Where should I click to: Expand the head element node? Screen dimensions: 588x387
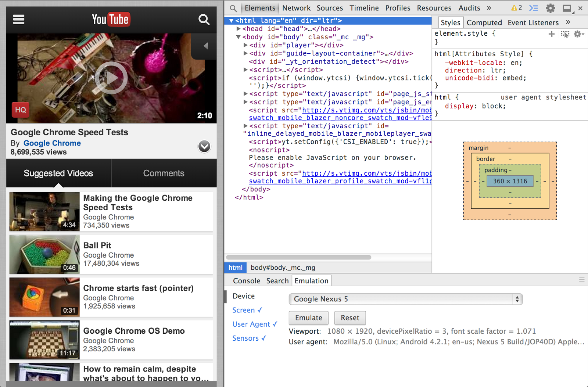239,29
